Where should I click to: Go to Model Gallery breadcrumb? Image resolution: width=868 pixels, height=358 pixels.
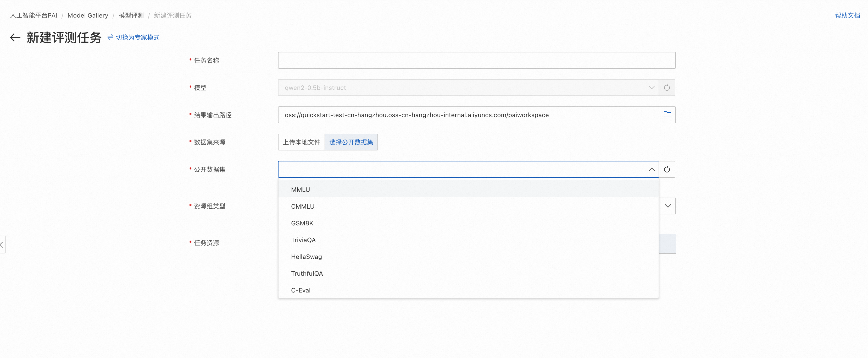coord(88,15)
